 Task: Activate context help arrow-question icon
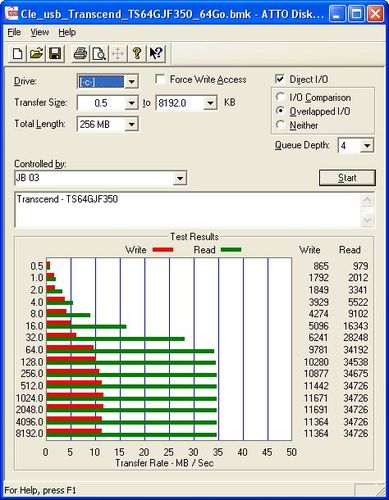tap(156, 53)
